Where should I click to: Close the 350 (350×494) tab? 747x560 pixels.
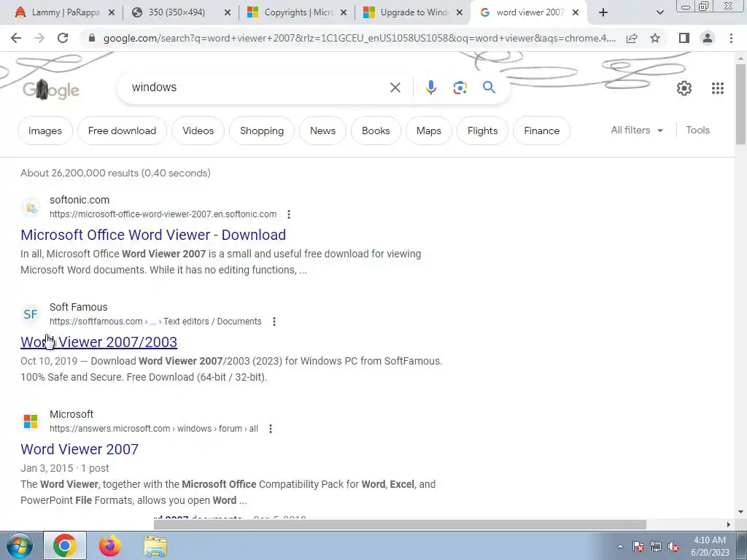(228, 12)
